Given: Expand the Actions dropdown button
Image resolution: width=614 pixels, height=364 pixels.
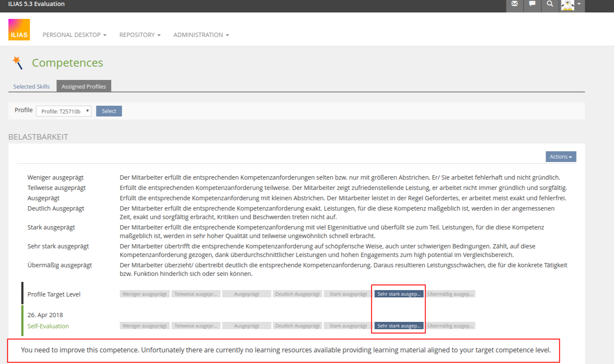Looking at the screenshot, I should click(x=560, y=157).
